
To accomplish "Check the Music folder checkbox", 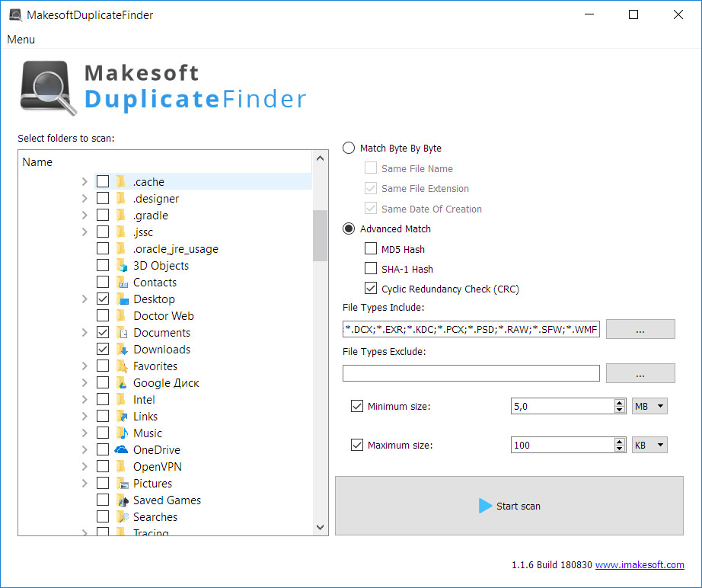I will point(103,433).
